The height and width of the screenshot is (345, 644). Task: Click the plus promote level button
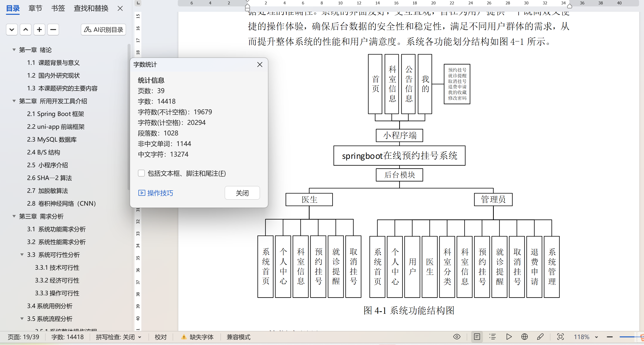(39, 30)
